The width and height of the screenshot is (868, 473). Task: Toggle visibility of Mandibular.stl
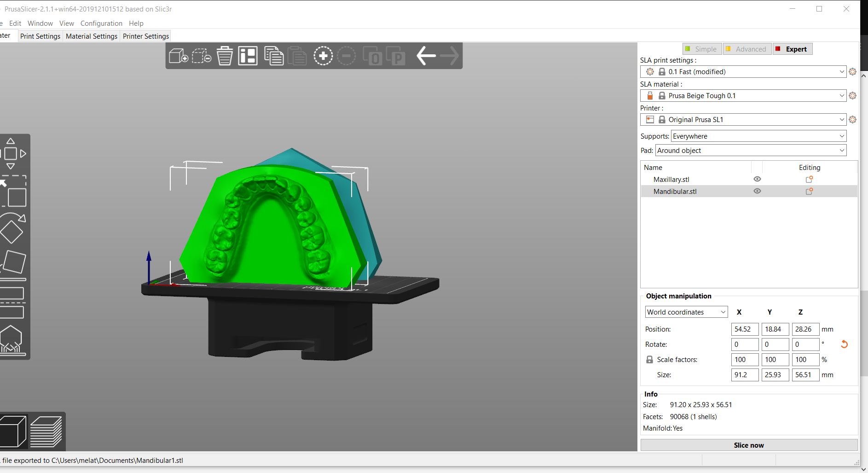click(x=757, y=191)
